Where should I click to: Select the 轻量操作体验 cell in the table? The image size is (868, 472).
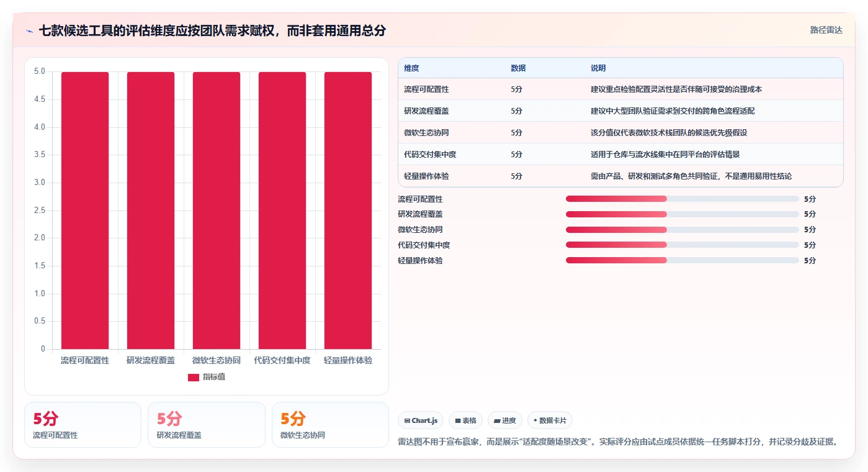click(x=426, y=176)
